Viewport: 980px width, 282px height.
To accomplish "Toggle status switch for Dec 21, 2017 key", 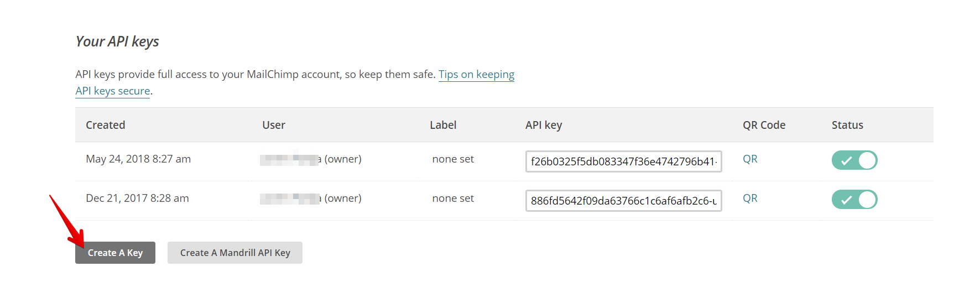I will (x=854, y=200).
